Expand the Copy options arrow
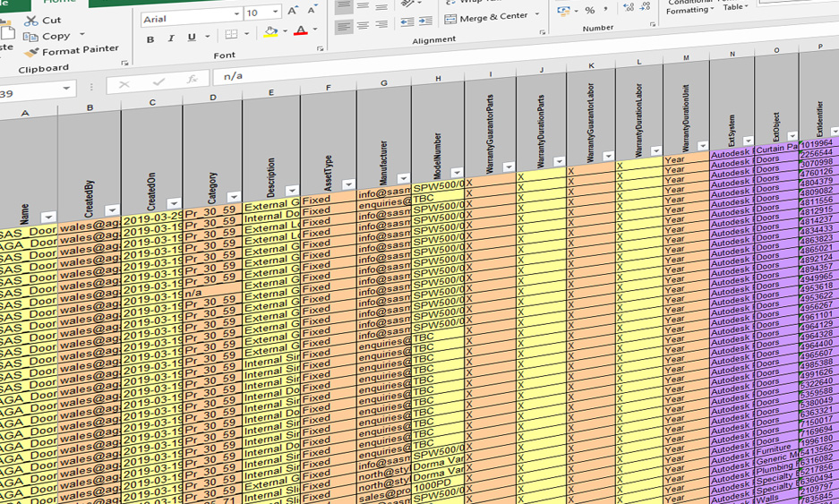The image size is (839, 504). click(x=81, y=34)
